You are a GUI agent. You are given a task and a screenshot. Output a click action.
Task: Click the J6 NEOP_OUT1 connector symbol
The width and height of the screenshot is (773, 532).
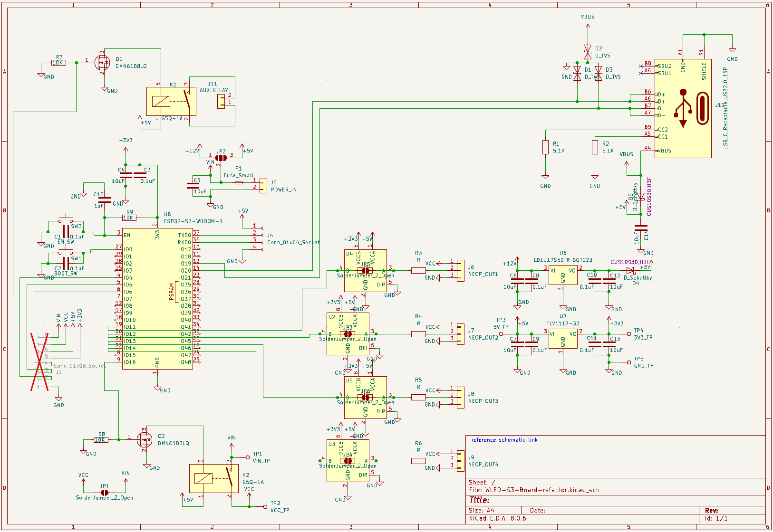(460, 271)
